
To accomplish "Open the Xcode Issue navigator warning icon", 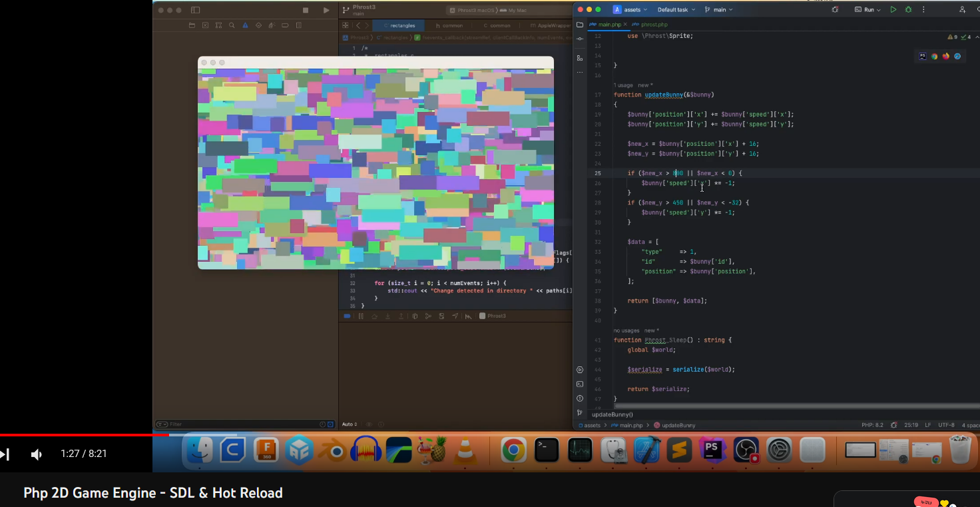I will 245,25.
